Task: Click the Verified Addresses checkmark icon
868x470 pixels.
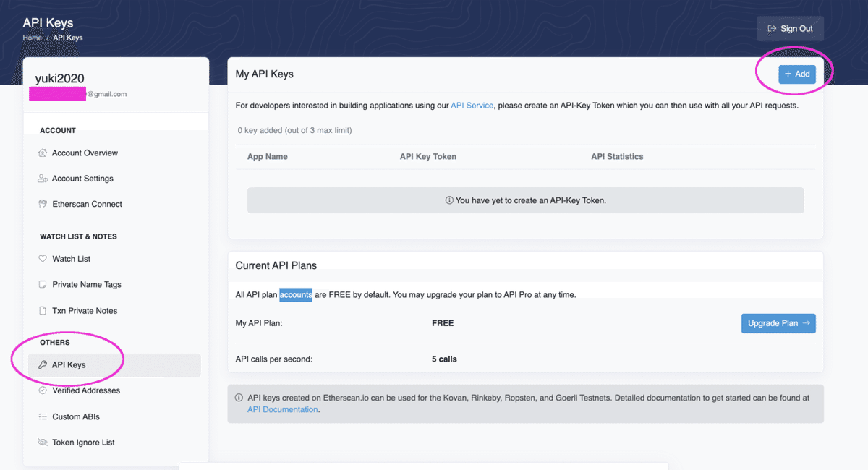Action: [43, 390]
